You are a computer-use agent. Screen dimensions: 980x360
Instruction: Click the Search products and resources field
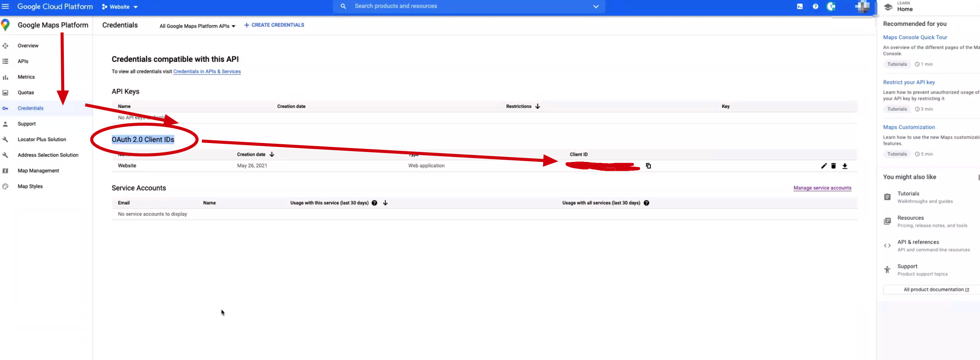click(423, 6)
